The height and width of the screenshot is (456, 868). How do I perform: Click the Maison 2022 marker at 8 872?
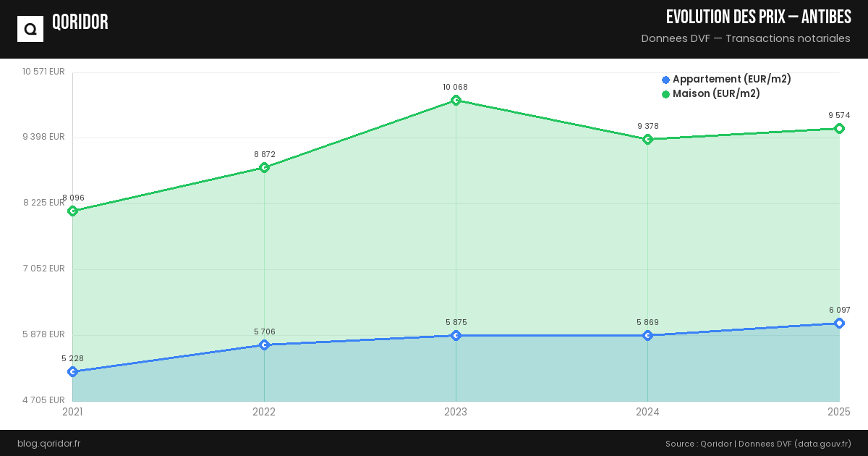click(264, 167)
